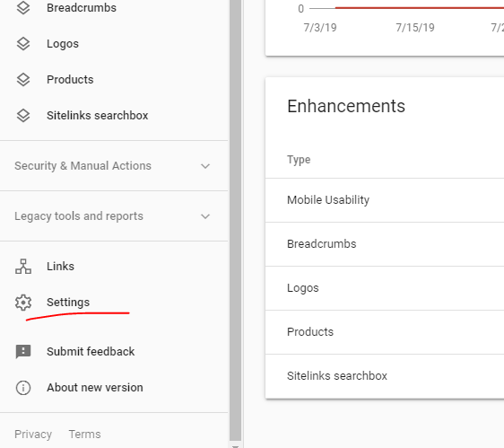Expand Security & Manual Actions chevron
Viewport: 504px width, 448px height.
pyautogui.click(x=205, y=166)
